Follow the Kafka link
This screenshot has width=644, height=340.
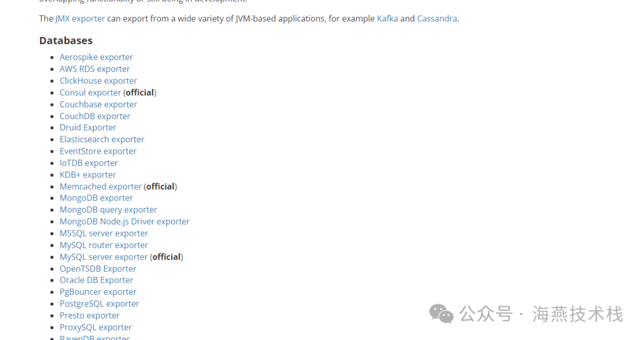coord(387,18)
